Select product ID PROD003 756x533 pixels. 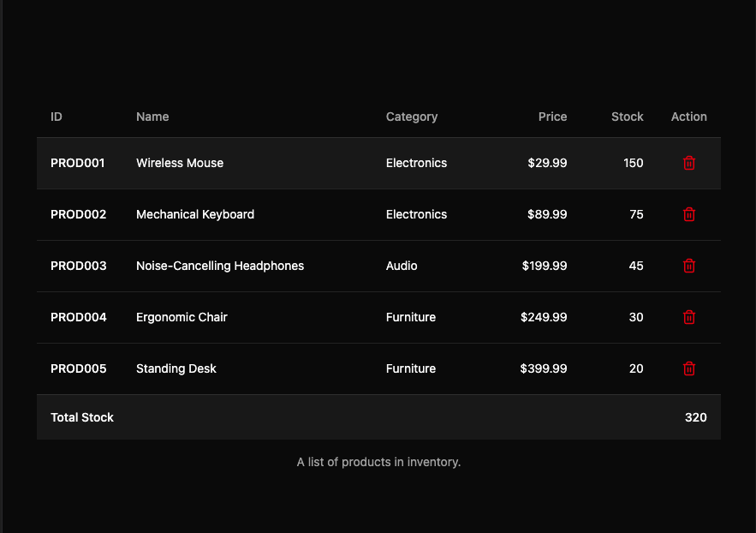coord(79,266)
